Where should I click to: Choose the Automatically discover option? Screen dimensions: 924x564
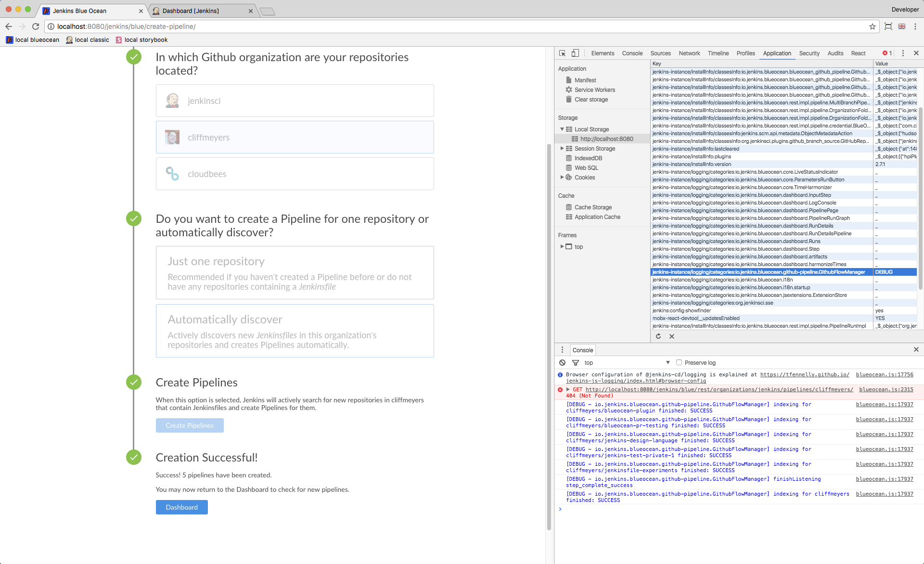[x=295, y=331]
